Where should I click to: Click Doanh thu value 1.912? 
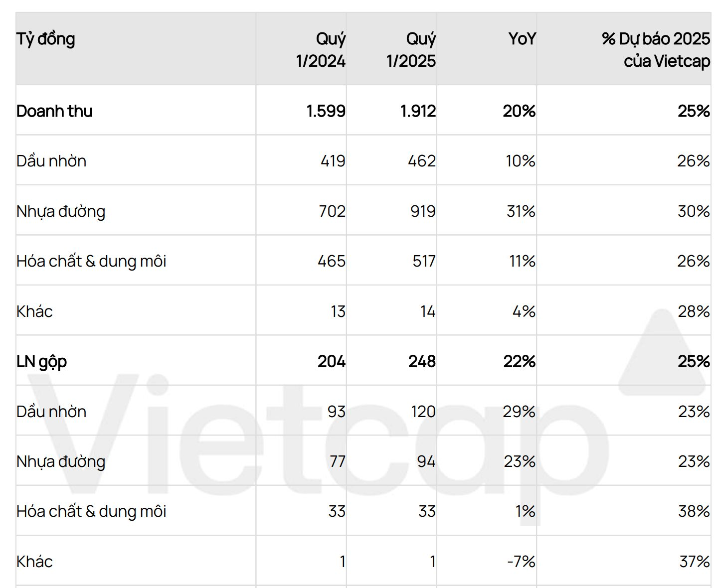[x=418, y=111]
